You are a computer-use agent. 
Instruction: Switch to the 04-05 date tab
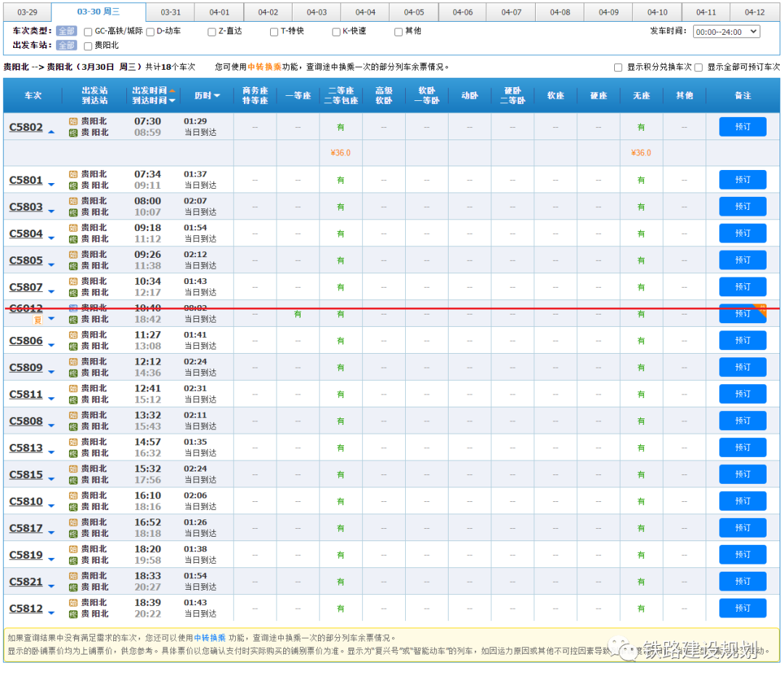tap(414, 12)
